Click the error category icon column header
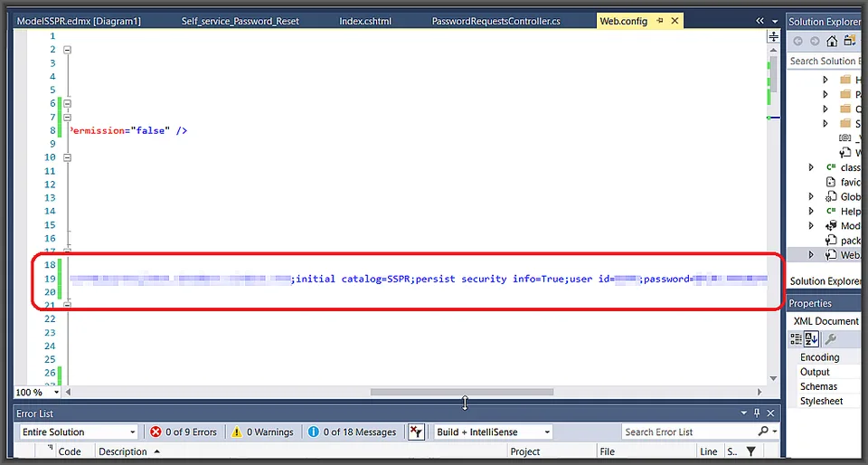The height and width of the screenshot is (465, 868). [x=49, y=448]
